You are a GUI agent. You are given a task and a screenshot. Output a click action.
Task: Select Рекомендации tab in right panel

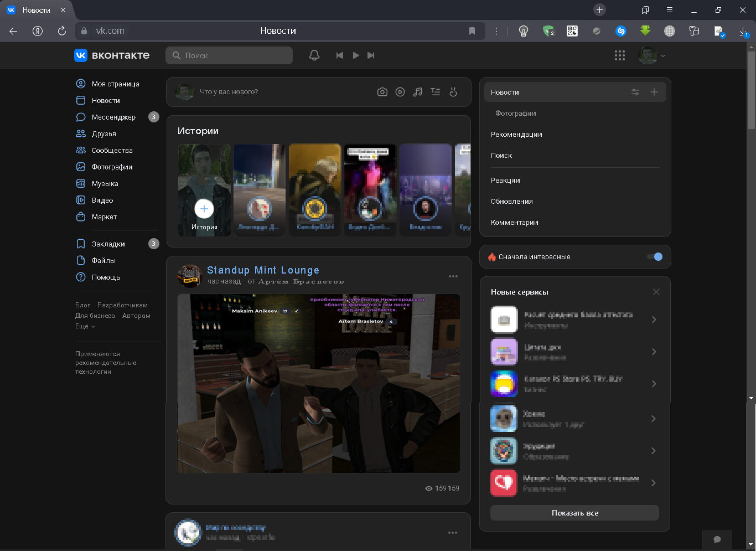(516, 135)
